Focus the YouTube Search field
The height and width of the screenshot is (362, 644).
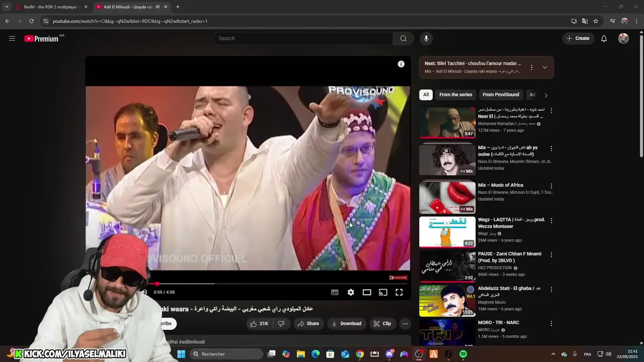coord(303,38)
